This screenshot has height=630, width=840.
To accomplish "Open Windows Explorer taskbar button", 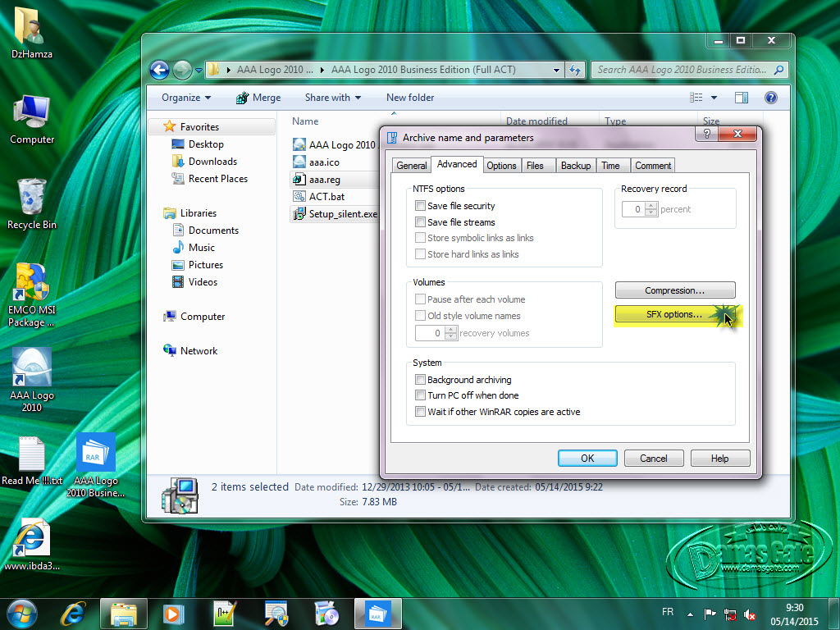I will coord(124,614).
